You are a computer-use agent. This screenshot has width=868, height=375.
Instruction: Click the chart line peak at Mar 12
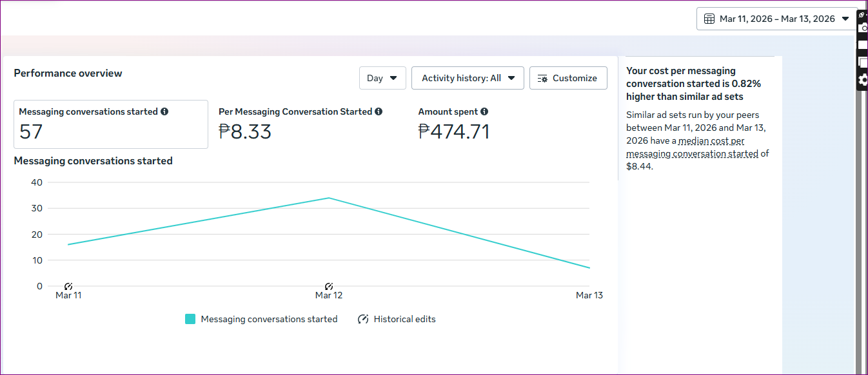329,198
